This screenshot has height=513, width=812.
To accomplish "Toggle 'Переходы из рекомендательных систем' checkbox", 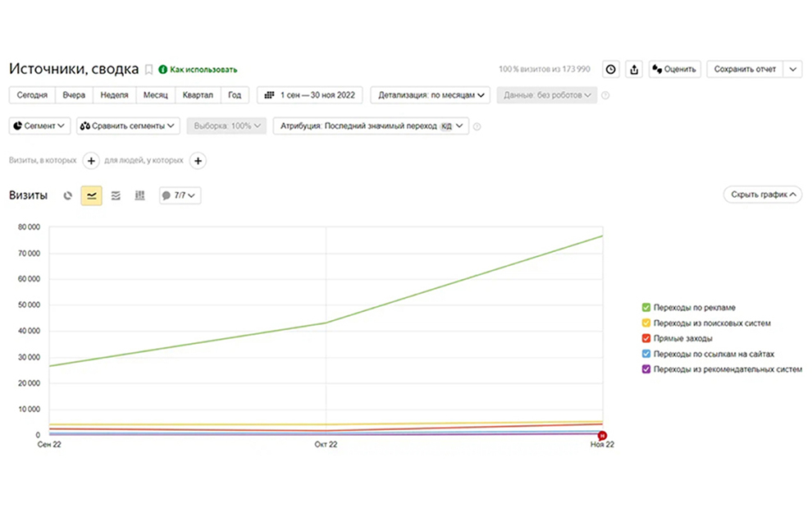I will point(646,369).
